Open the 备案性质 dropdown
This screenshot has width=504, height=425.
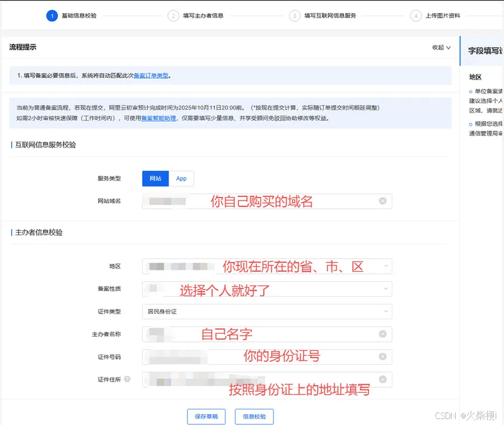[x=267, y=289]
